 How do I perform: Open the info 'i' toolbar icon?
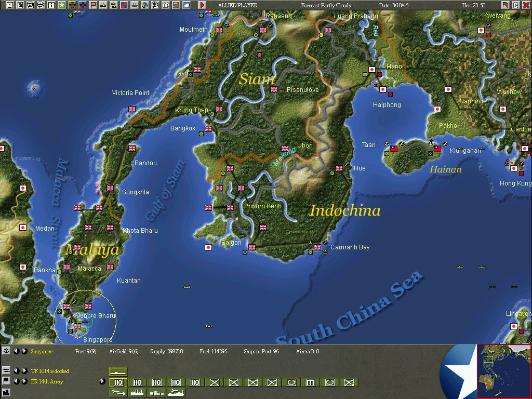51,5
